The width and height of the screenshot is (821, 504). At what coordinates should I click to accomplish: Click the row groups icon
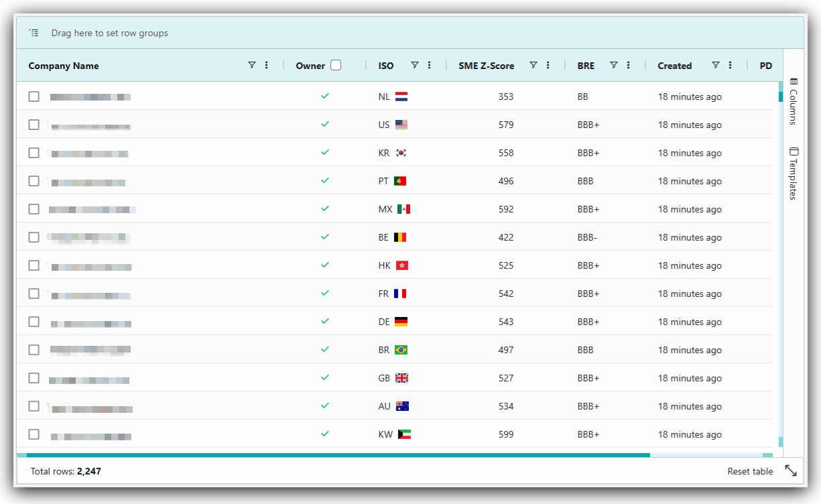click(x=34, y=33)
